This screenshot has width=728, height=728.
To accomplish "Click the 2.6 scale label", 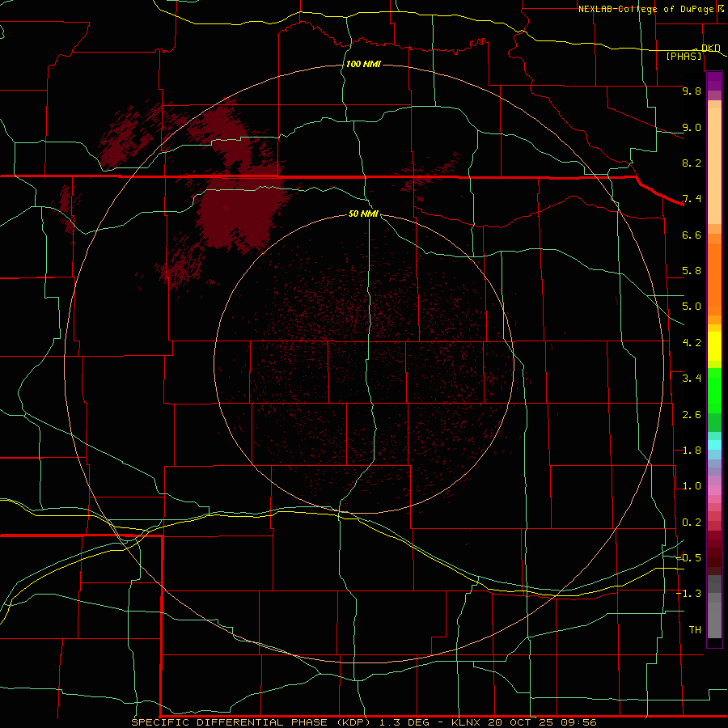I will [692, 415].
